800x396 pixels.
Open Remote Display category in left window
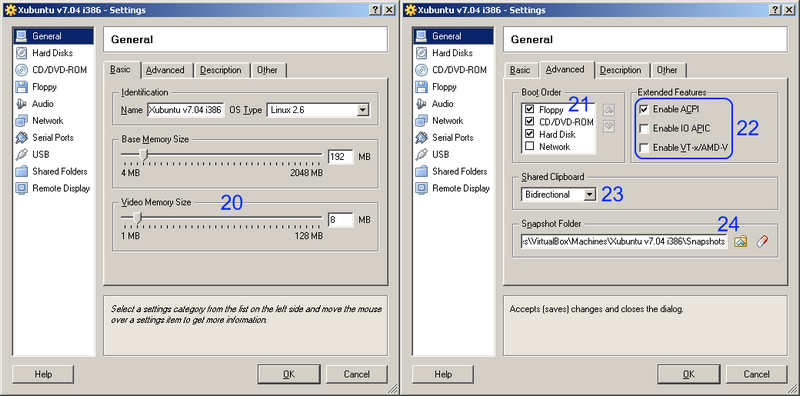53,188
